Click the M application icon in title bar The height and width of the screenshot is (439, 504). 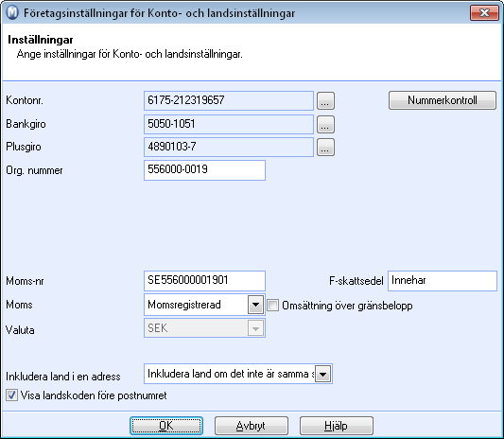click(13, 13)
